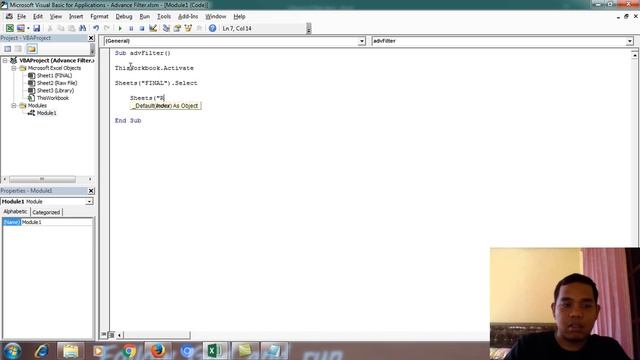640x360 pixels.
Task: Open Windows Start button
Action: [x=12, y=351]
